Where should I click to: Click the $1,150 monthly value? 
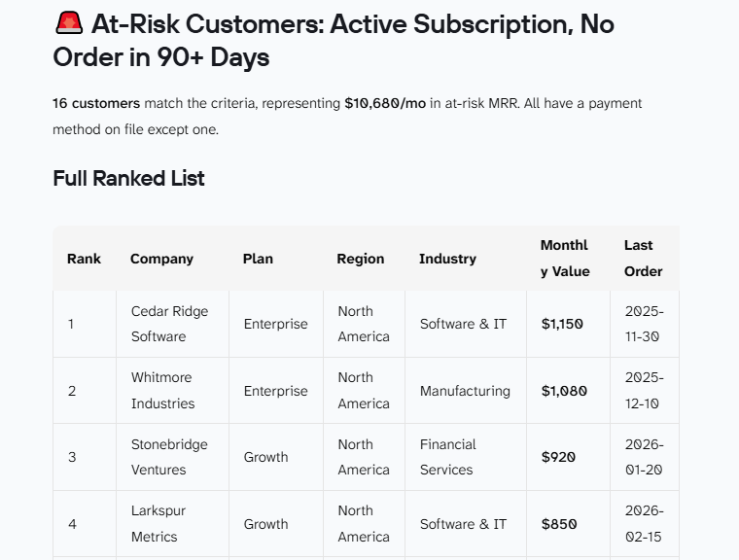[x=562, y=324]
